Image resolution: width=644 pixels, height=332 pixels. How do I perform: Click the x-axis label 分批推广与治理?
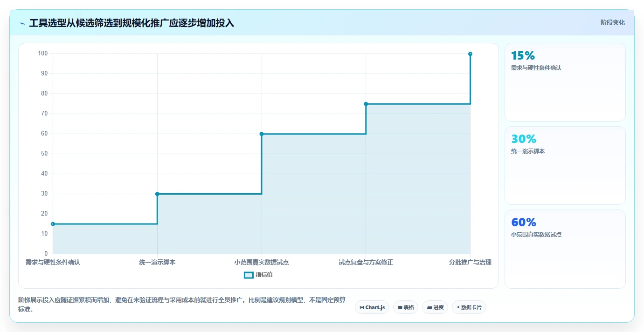click(x=470, y=262)
